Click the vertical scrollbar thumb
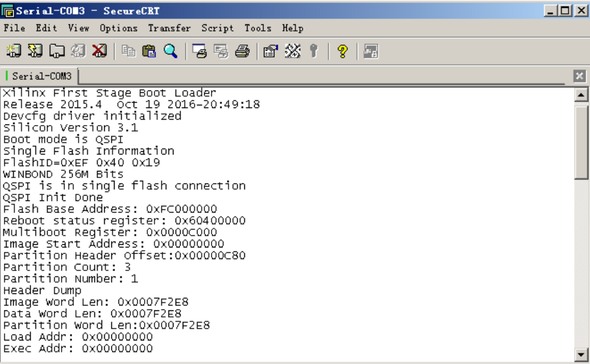The width and height of the screenshot is (590, 364). click(x=581, y=143)
